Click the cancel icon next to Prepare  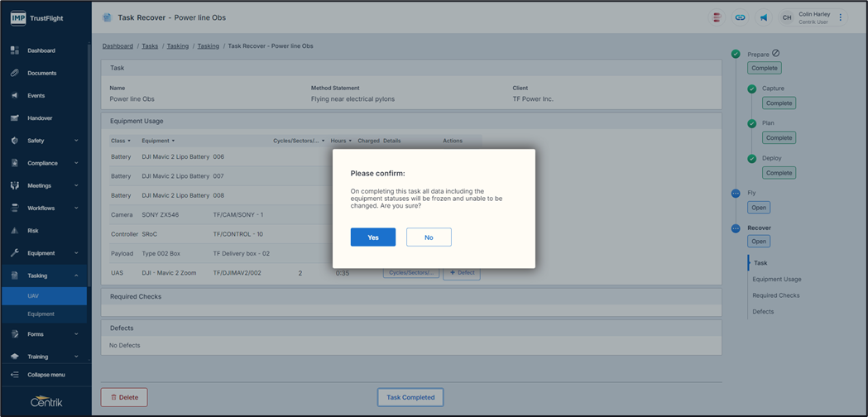click(776, 54)
